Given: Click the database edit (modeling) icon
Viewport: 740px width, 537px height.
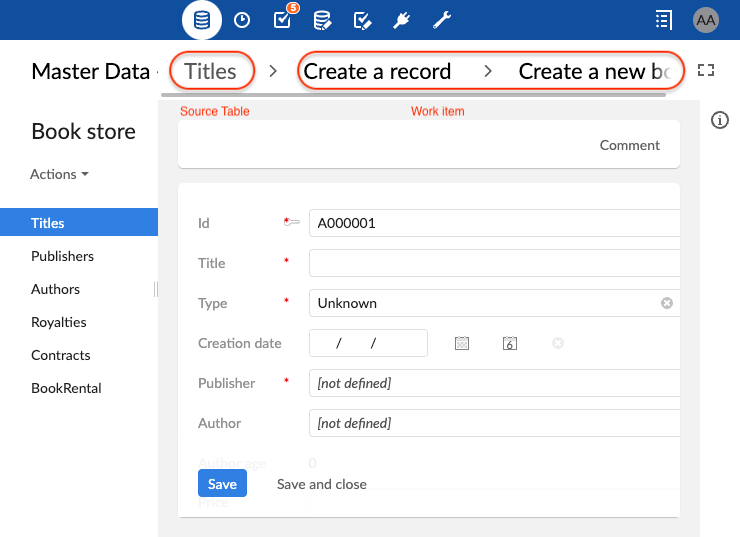Looking at the screenshot, I should click(x=322, y=20).
